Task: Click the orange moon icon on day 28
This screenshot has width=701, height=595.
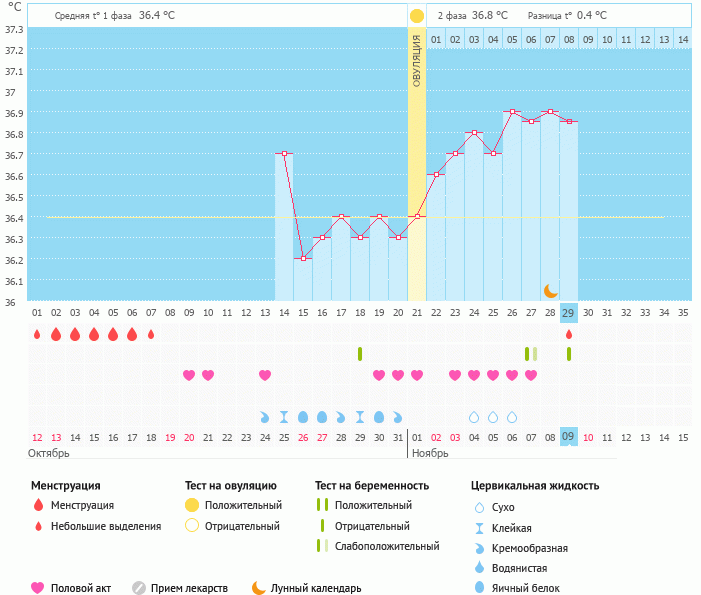Action: (551, 291)
